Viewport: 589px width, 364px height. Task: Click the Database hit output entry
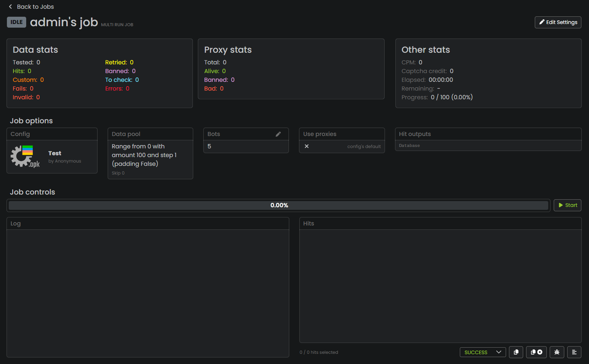(409, 145)
